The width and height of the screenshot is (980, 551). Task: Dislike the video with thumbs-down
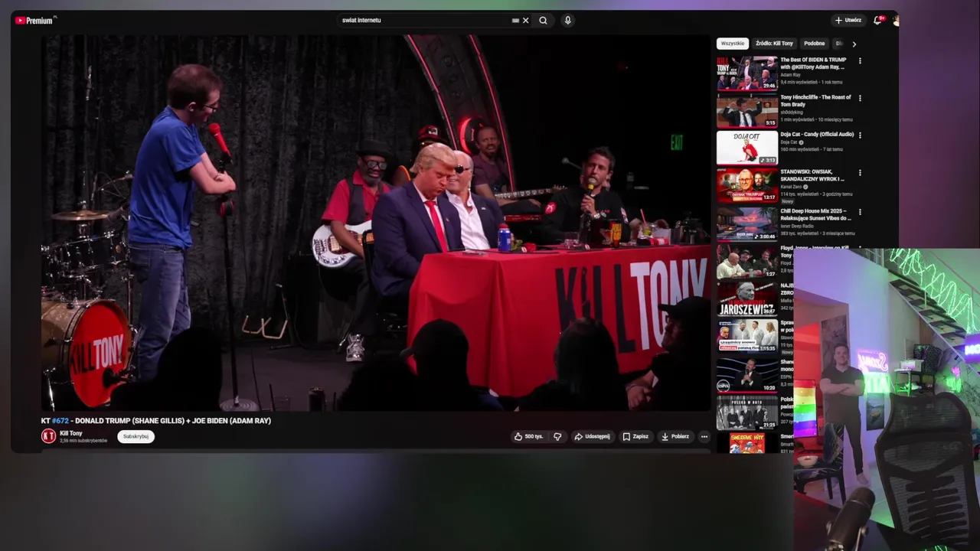click(x=557, y=436)
